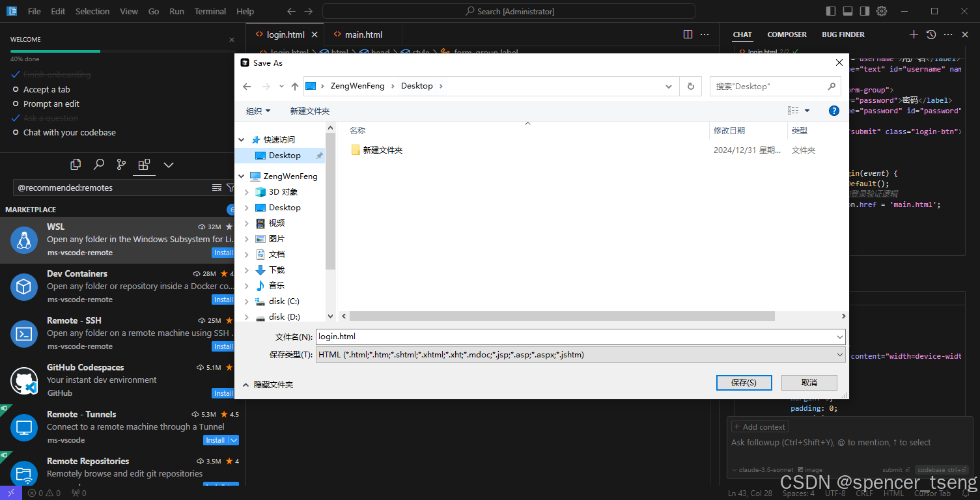Click the editor back navigation arrow

[x=292, y=11]
